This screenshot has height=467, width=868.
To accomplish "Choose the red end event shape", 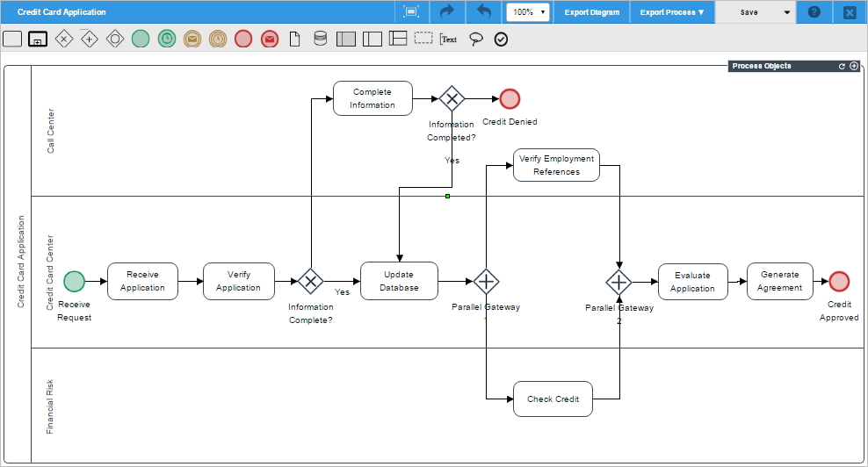I will click(243, 39).
